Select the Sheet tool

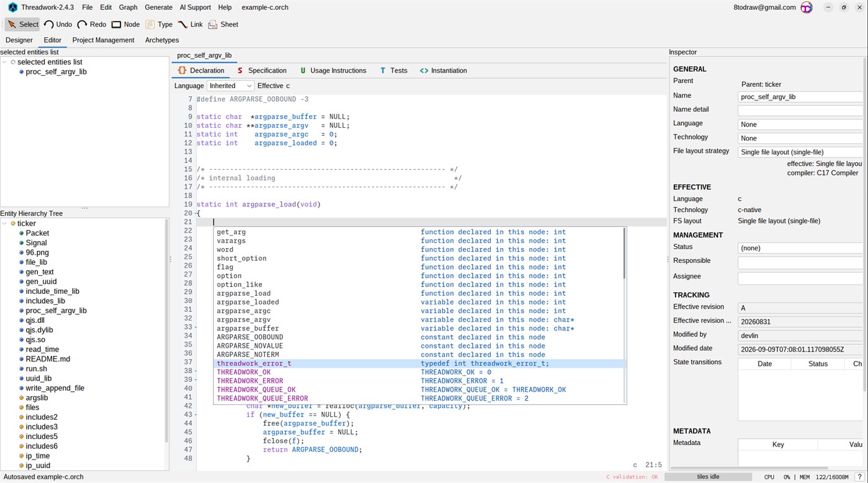223,24
